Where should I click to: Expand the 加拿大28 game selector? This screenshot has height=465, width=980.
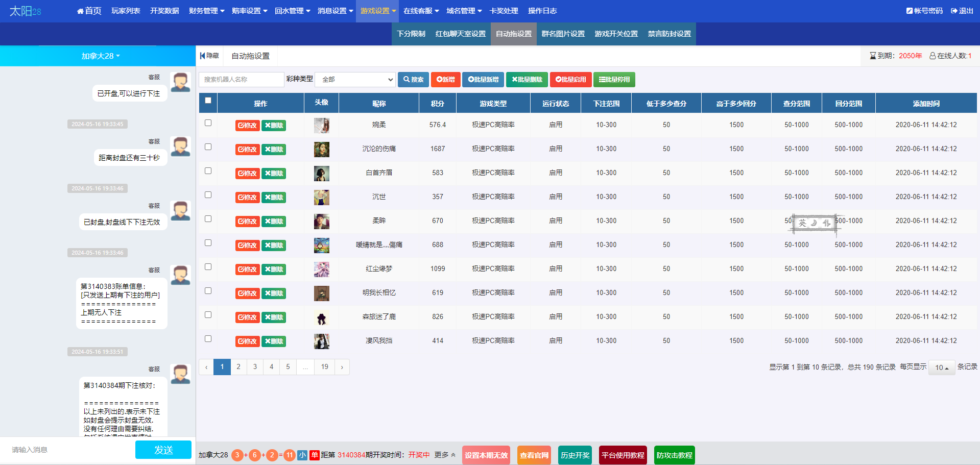(x=101, y=56)
